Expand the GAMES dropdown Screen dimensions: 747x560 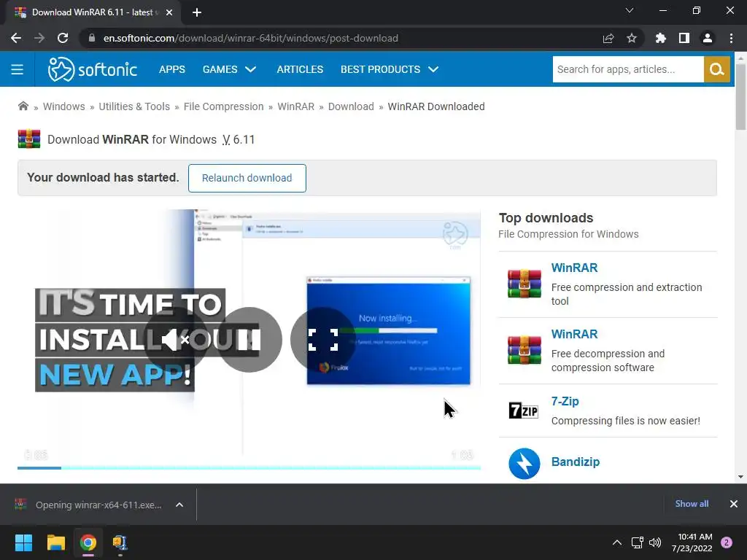pyautogui.click(x=229, y=69)
